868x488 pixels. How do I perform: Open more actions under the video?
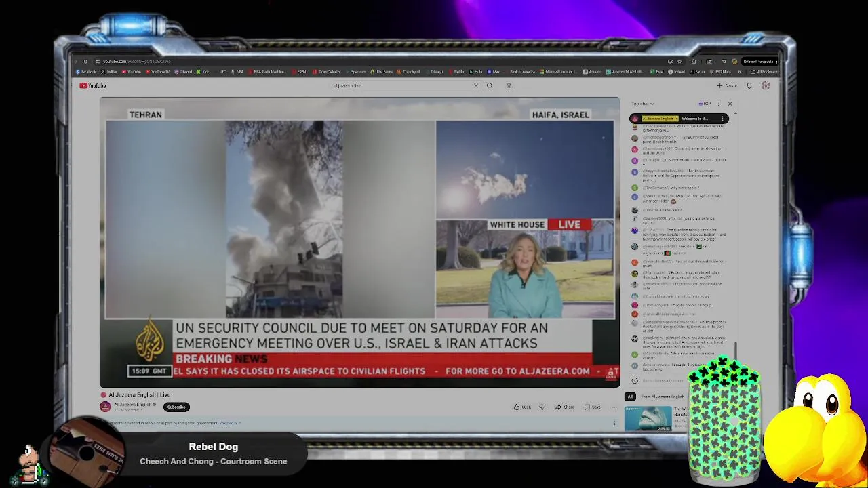point(614,407)
